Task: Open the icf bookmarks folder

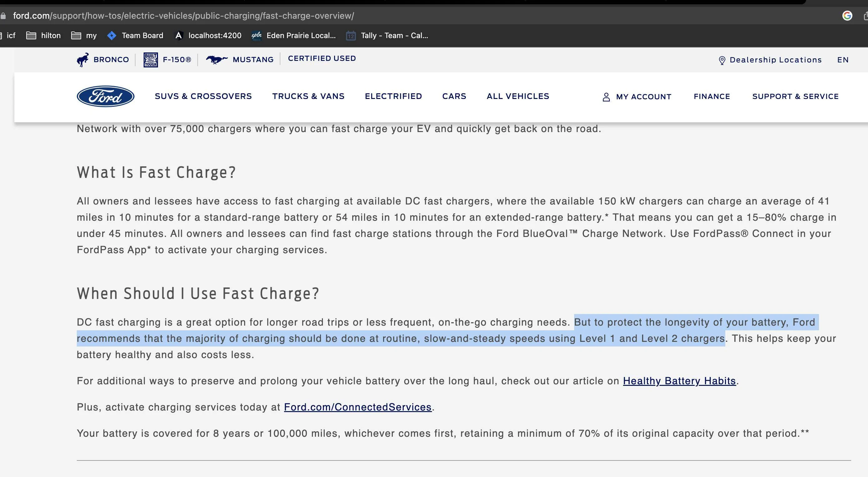Action: (8, 35)
